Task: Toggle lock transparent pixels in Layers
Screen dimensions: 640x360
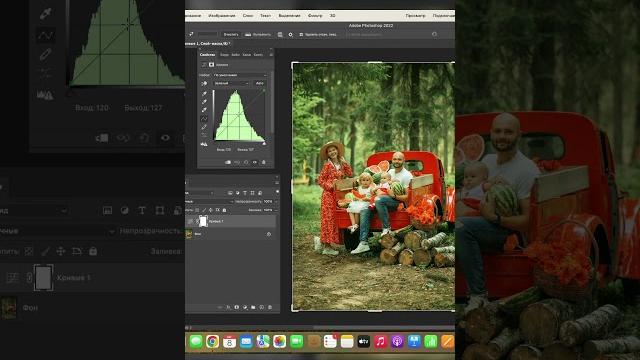Action: (x=197, y=210)
